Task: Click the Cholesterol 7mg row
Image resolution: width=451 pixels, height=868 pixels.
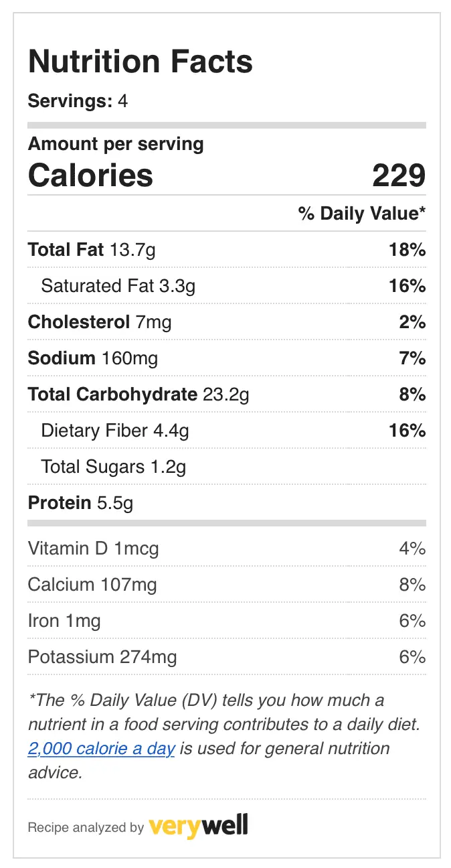Action: click(227, 322)
